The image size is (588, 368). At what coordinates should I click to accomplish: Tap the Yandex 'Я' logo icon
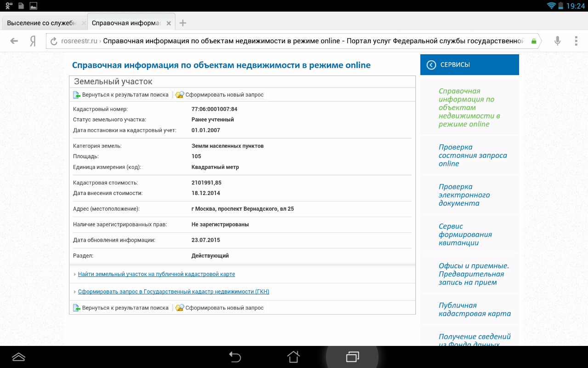coord(33,41)
